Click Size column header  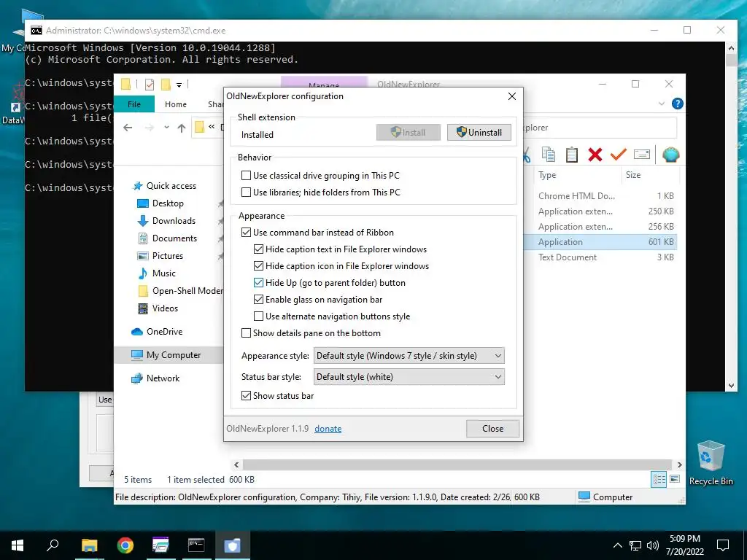(x=633, y=175)
